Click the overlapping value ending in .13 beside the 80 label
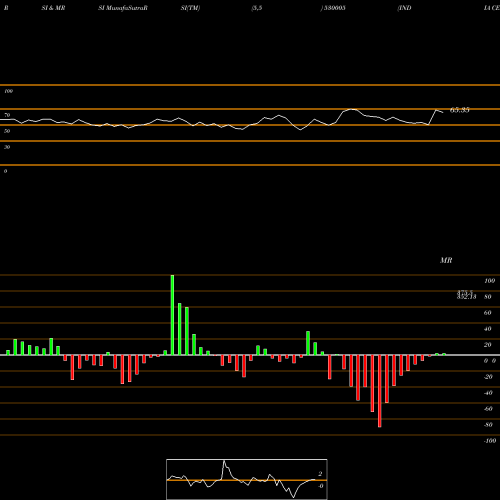Image resolution: width=500 pixels, height=500 pixels. pyautogui.click(x=466, y=296)
